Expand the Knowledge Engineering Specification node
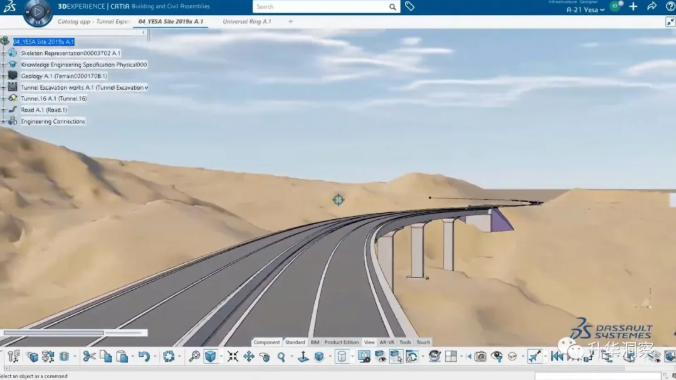The width and height of the screenshot is (676, 380). tap(3, 65)
